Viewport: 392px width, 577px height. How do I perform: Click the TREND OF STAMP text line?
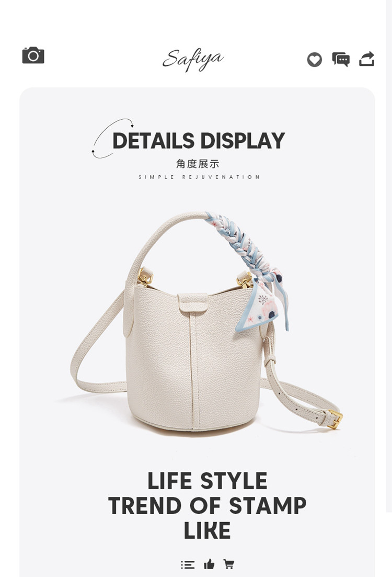pos(207,505)
